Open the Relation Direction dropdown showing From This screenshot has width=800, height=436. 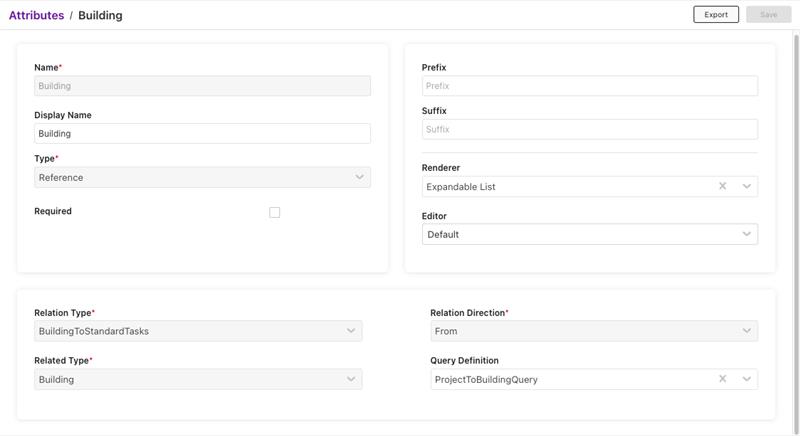(594, 331)
